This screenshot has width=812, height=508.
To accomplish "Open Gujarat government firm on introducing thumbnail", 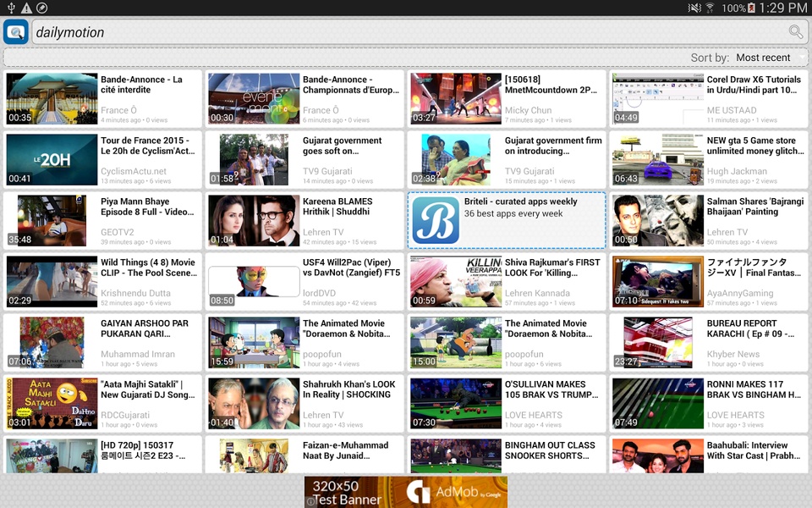I will point(456,160).
